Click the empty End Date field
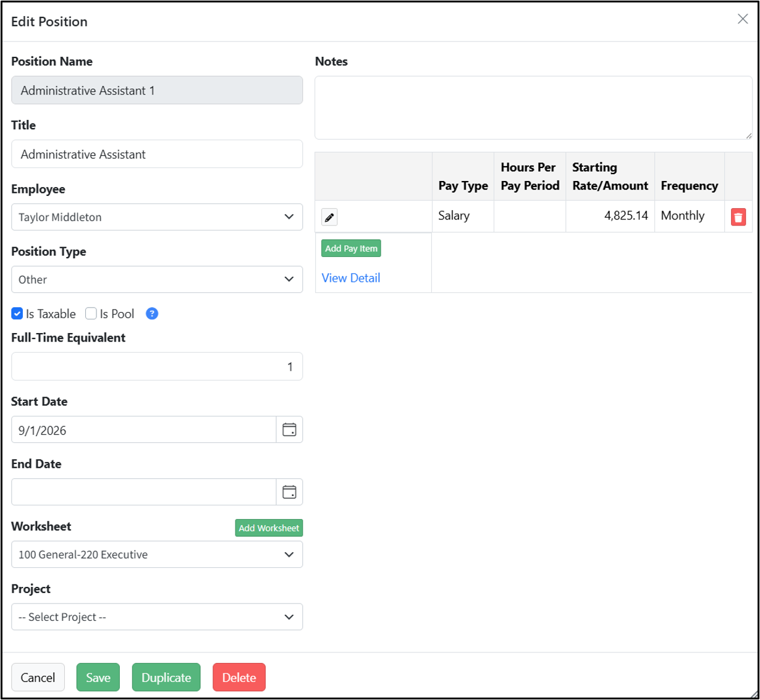760x700 pixels. pos(143,492)
